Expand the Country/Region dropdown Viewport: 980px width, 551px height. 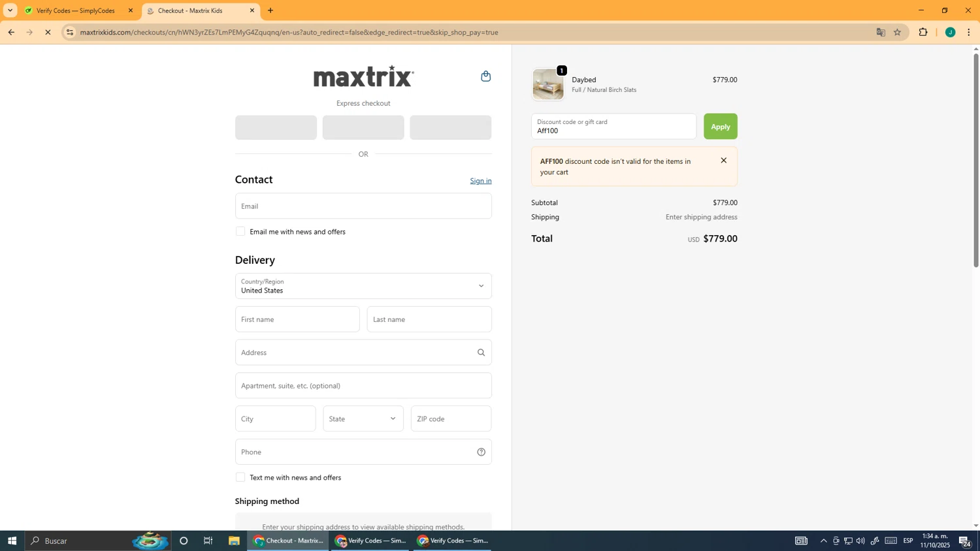click(x=363, y=286)
